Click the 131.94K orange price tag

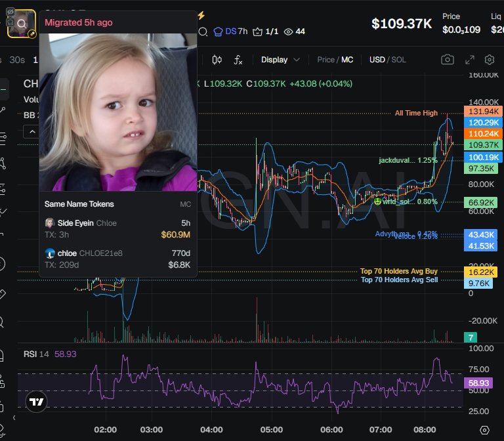coord(483,111)
